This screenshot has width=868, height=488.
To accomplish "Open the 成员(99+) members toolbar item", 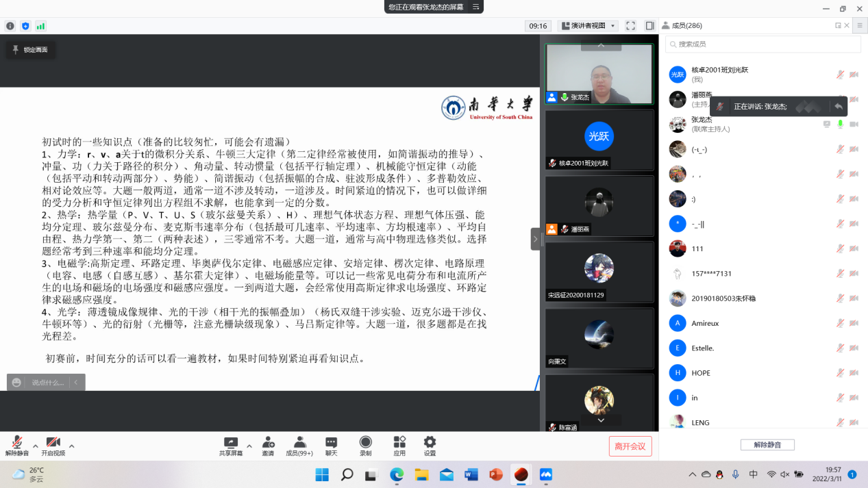I will 299,446.
